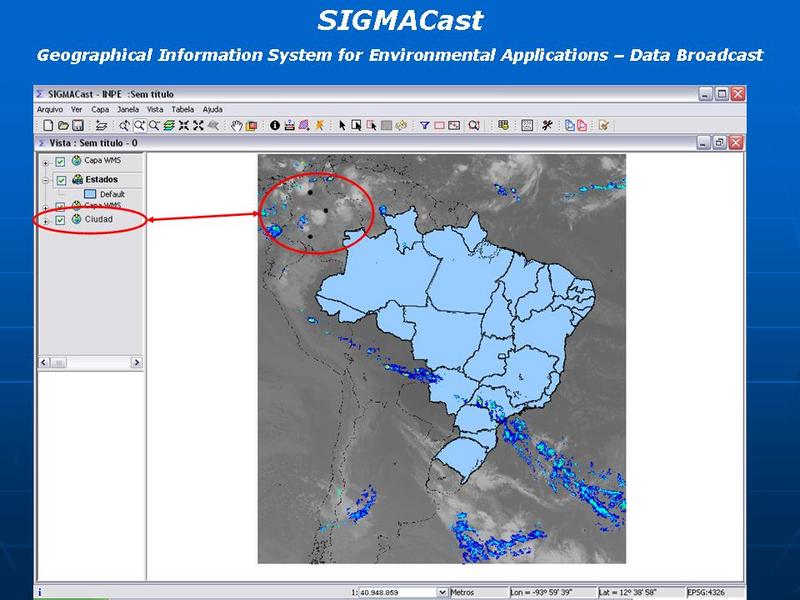Click the black information circle tool
Viewport: 800px width, 600px height.
point(275,126)
